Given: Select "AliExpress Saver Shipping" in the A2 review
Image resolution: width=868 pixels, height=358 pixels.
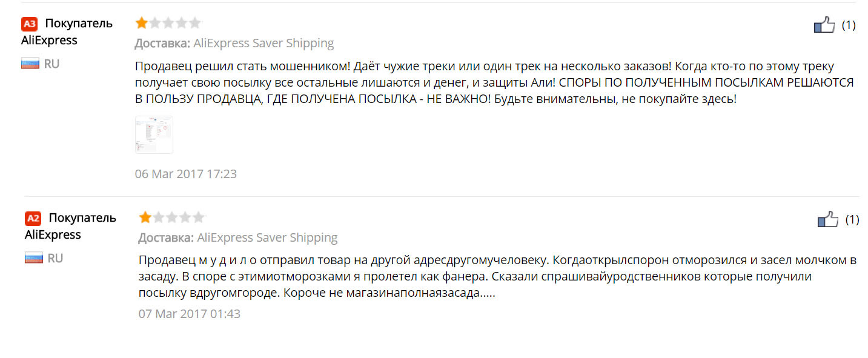Looking at the screenshot, I should 267,237.
